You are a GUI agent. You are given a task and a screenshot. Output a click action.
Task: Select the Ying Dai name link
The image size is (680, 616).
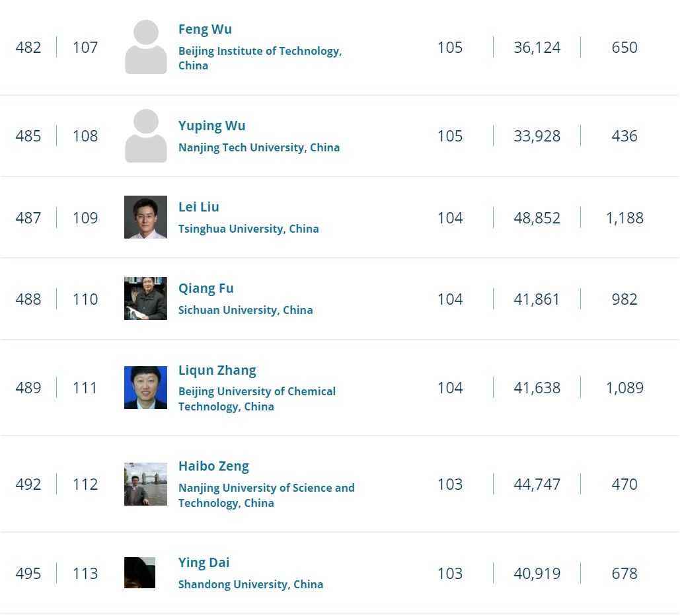click(204, 563)
